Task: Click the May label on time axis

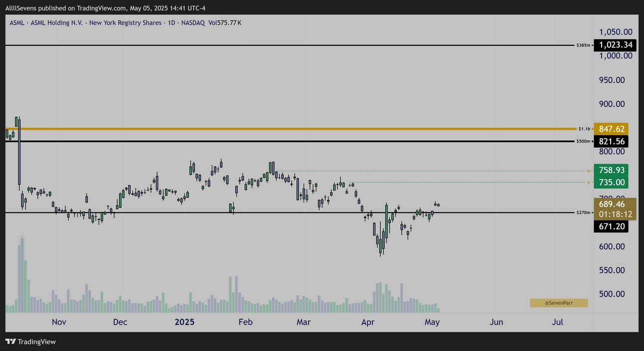Action: click(432, 322)
